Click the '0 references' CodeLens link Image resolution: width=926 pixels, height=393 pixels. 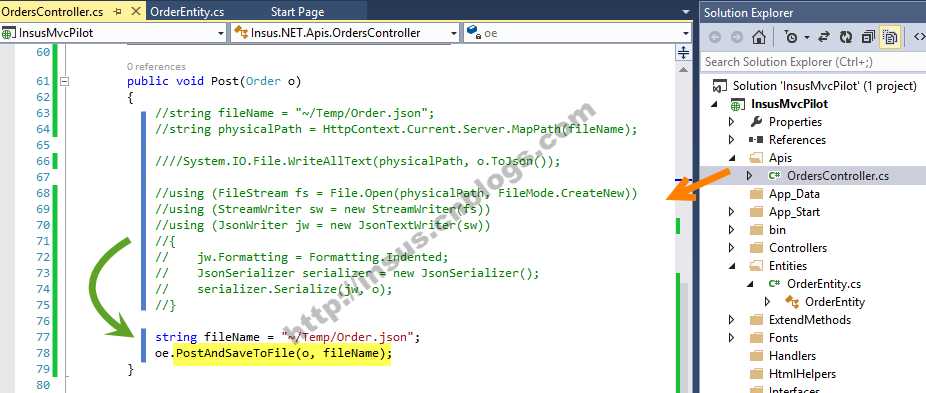[x=156, y=67]
